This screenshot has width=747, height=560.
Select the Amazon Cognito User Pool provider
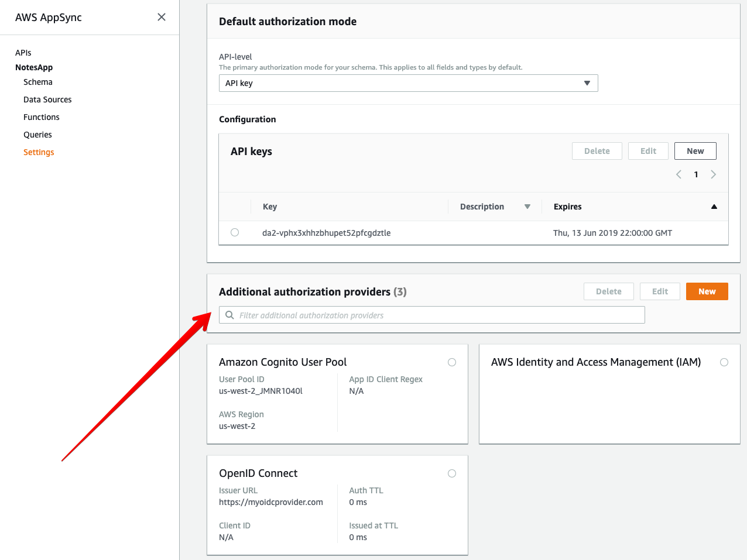click(x=451, y=362)
